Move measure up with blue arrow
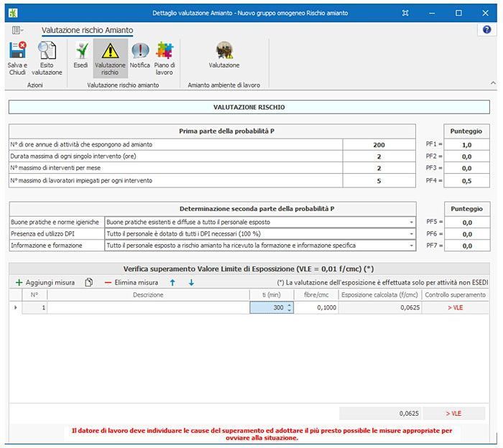This screenshot has height=448, width=503. pos(172,283)
